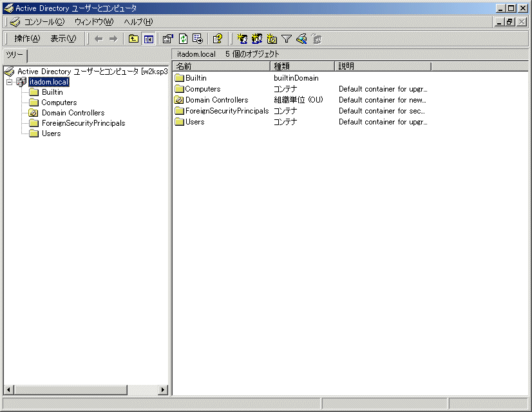Select Domain Controllers in the tree pane
The image size is (532, 412).
pyautogui.click(x=73, y=113)
